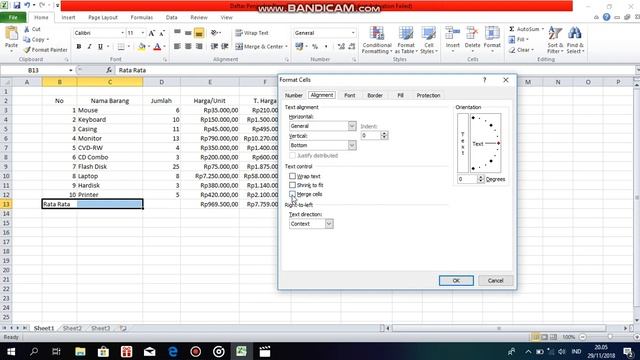The height and width of the screenshot is (360, 640).
Task: Enable the Shrink to fit checkbox
Action: [x=292, y=185]
